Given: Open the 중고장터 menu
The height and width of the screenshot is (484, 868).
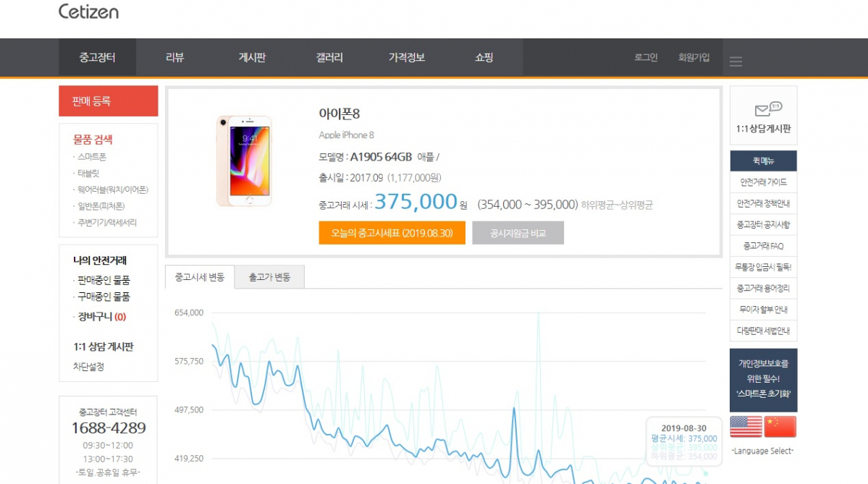Looking at the screenshot, I should tap(97, 58).
